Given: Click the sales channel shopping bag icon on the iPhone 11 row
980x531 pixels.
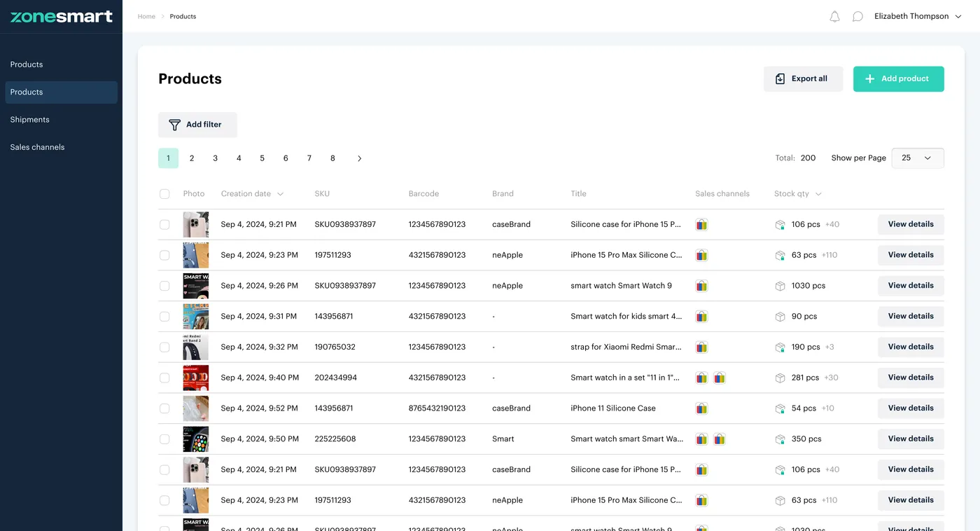Looking at the screenshot, I should (x=701, y=408).
